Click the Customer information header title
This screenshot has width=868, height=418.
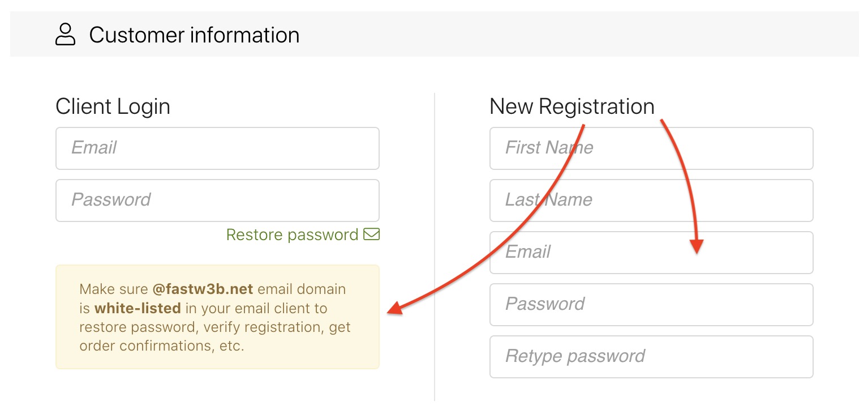click(x=194, y=35)
